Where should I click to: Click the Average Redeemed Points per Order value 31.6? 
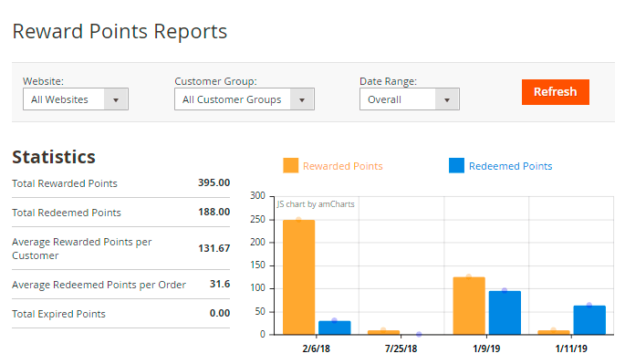(220, 284)
